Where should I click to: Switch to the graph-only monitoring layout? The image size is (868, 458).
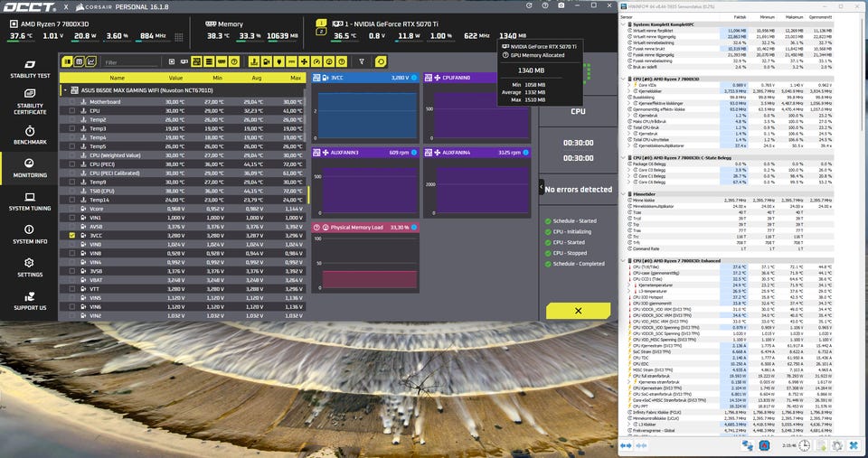(x=91, y=62)
